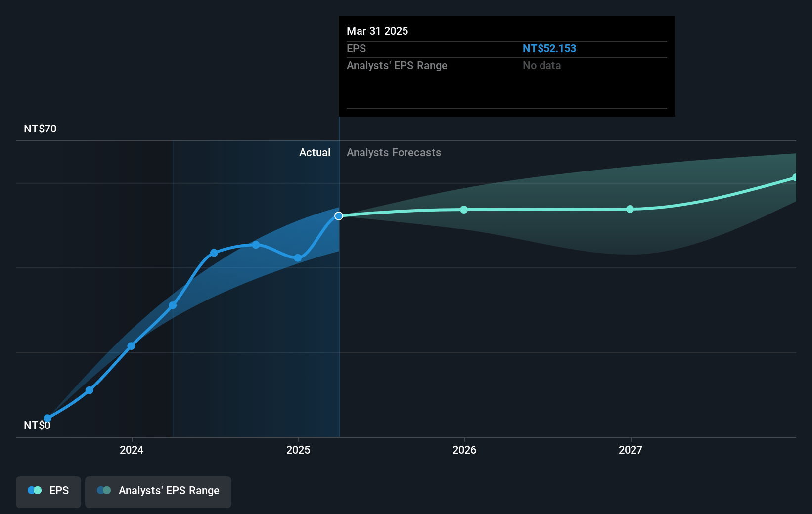Click the Mar 31 2025 tooltip date
Screen dimensions: 812x514
pos(377,31)
